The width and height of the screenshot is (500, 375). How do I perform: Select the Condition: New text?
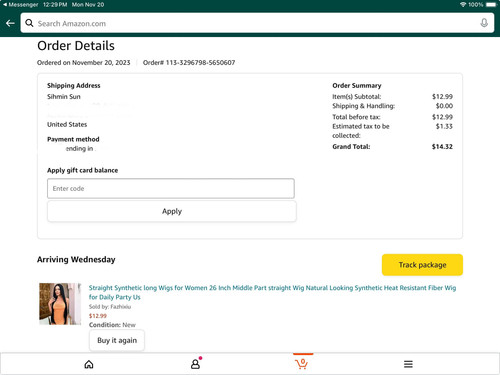[x=112, y=325]
